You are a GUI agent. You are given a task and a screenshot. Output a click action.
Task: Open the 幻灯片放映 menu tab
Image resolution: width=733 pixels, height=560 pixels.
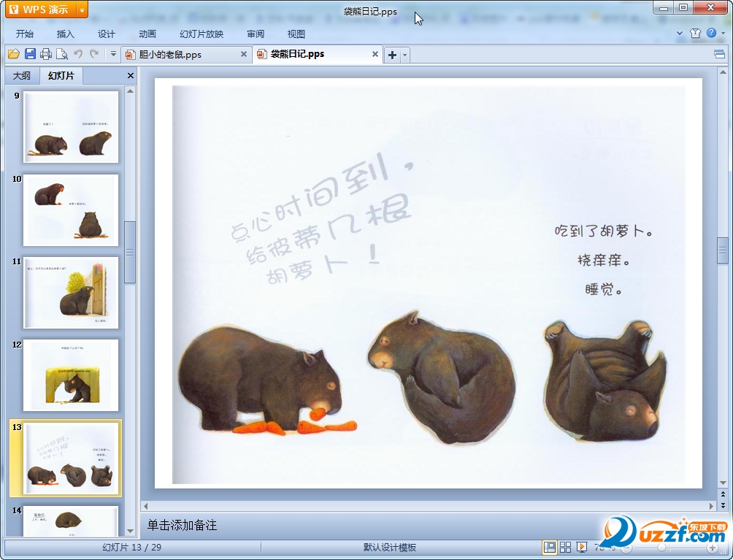[202, 34]
